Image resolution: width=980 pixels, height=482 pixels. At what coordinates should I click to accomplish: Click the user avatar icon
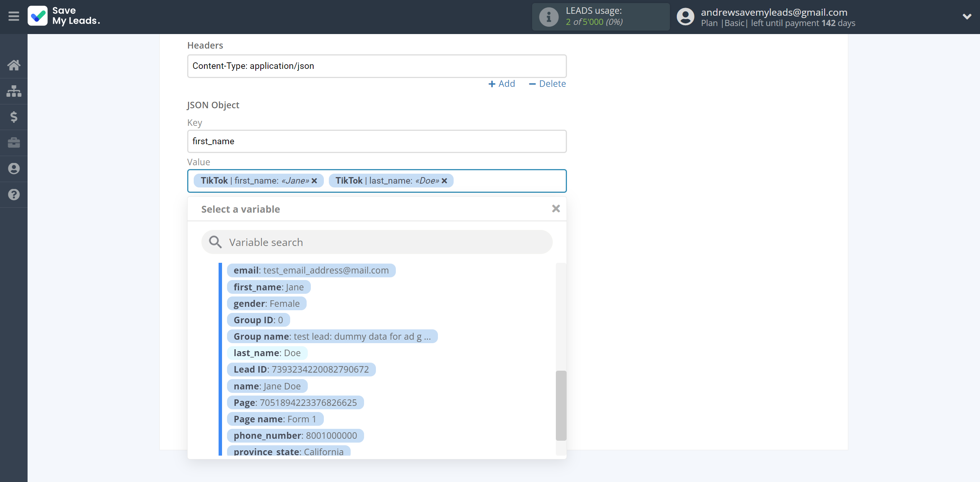tap(685, 17)
